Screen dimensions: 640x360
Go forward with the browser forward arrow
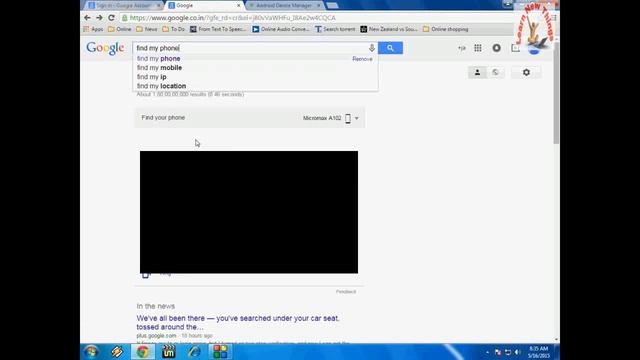point(99,18)
